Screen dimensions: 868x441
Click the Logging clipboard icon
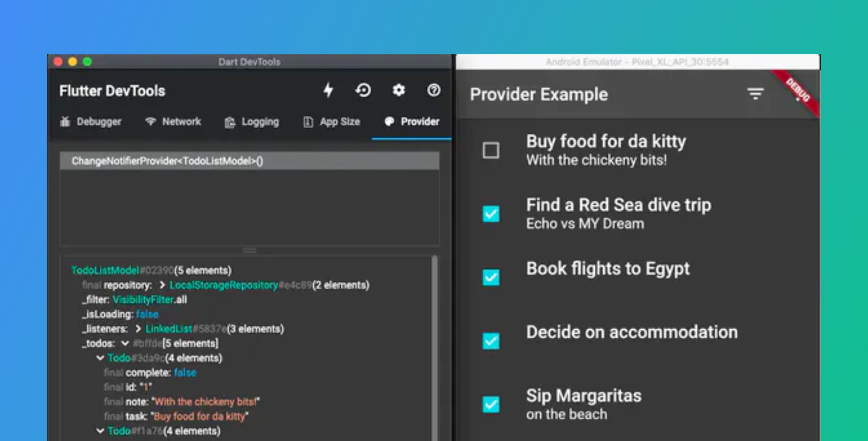[230, 122]
